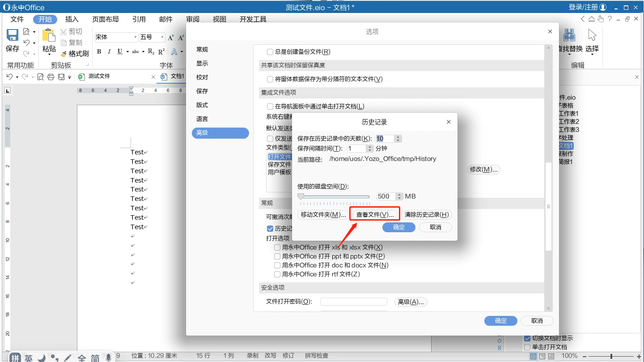Click the 查看文件(V)... button
The height and width of the screenshot is (362, 644).
pos(375,215)
